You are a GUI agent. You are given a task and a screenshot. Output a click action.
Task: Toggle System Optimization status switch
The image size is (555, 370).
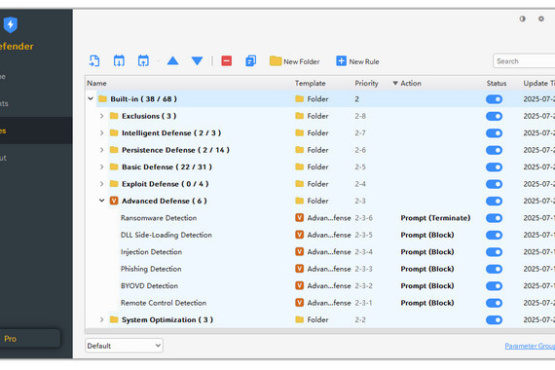[494, 320]
